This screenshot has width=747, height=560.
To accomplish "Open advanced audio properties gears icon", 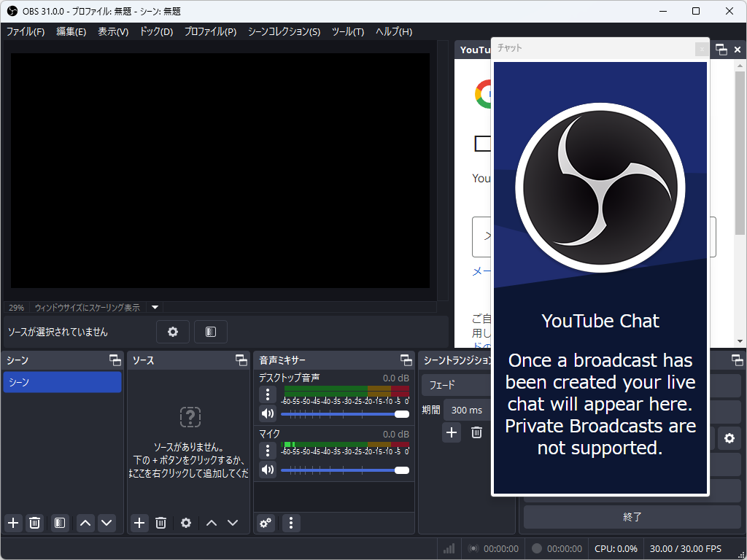I will click(266, 523).
